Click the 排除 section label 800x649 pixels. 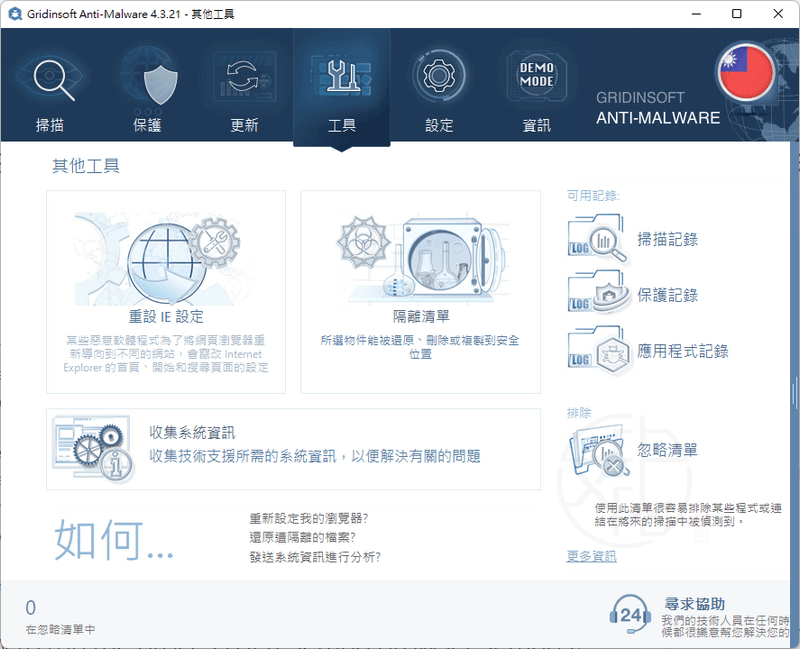point(579,413)
